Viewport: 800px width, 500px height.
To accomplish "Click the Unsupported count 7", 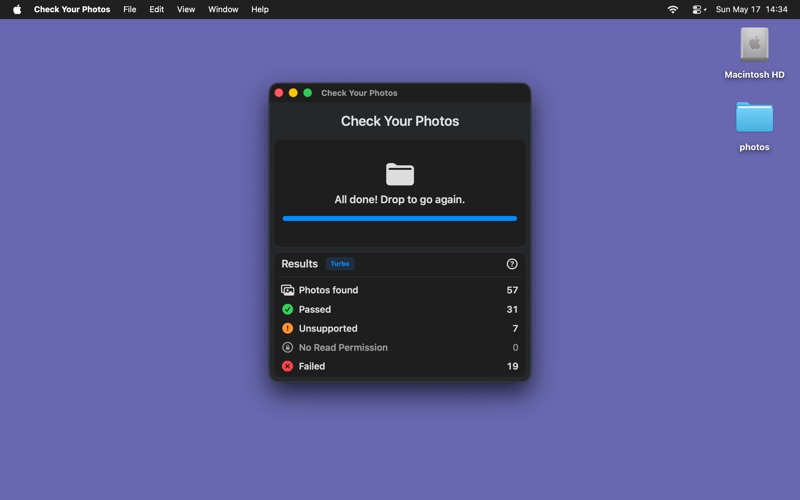I will click(515, 328).
